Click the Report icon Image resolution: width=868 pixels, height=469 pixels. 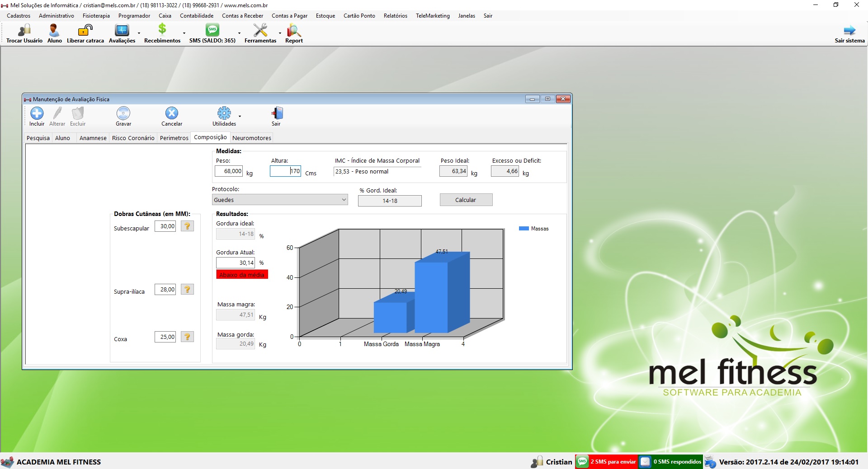(x=294, y=30)
